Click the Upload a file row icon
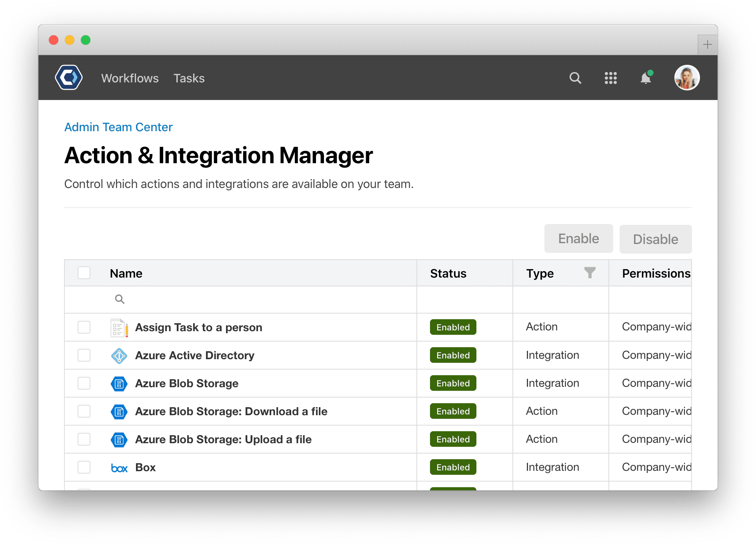Image resolution: width=756 pixels, height=544 pixels. click(119, 440)
